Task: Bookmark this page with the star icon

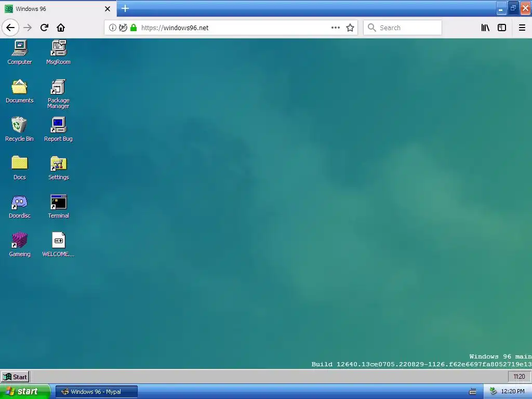Action: [x=350, y=28]
